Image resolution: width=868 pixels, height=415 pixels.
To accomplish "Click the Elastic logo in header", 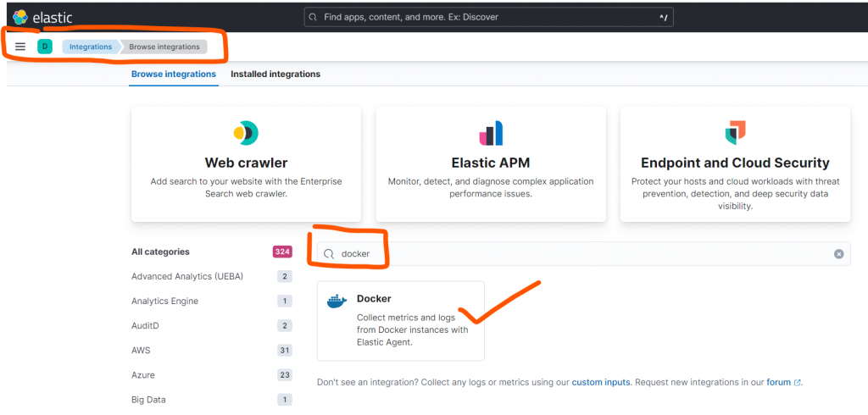I will [42, 16].
